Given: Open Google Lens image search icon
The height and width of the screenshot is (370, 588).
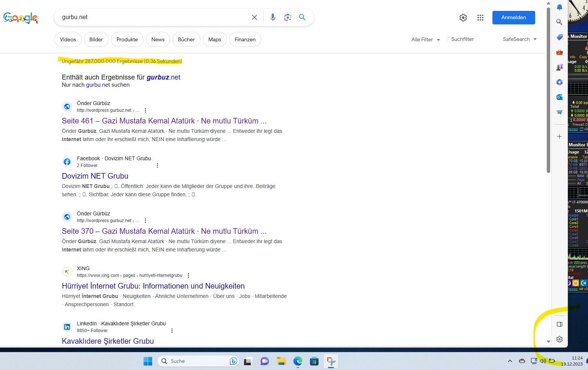Looking at the screenshot, I should tap(287, 17).
